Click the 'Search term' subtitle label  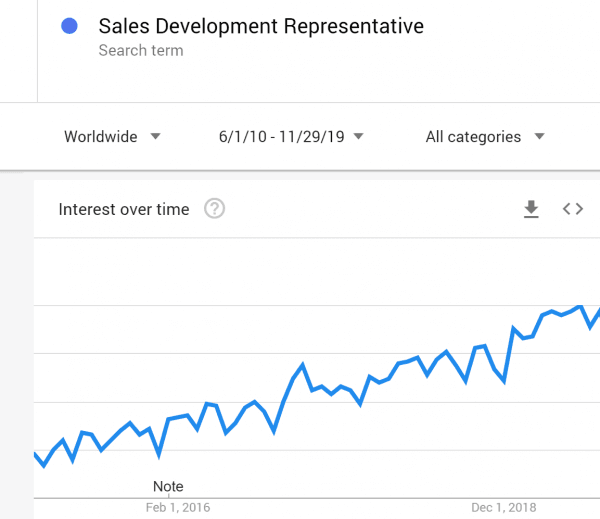coord(140,50)
